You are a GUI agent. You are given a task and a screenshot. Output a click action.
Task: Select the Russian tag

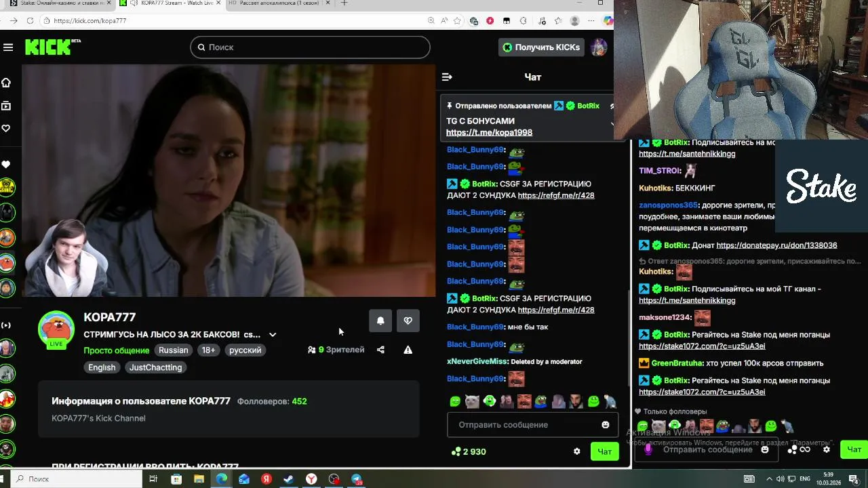[174, 350]
